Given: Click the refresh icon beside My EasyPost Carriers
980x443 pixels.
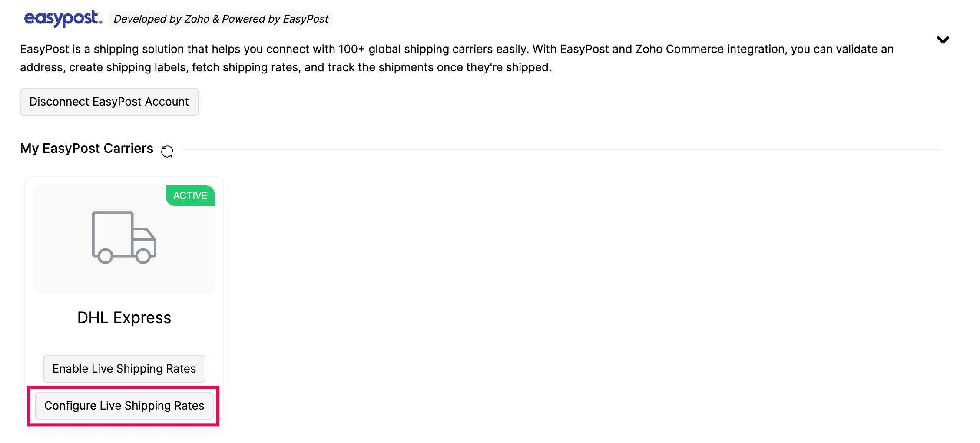Looking at the screenshot, I should 167,151.
